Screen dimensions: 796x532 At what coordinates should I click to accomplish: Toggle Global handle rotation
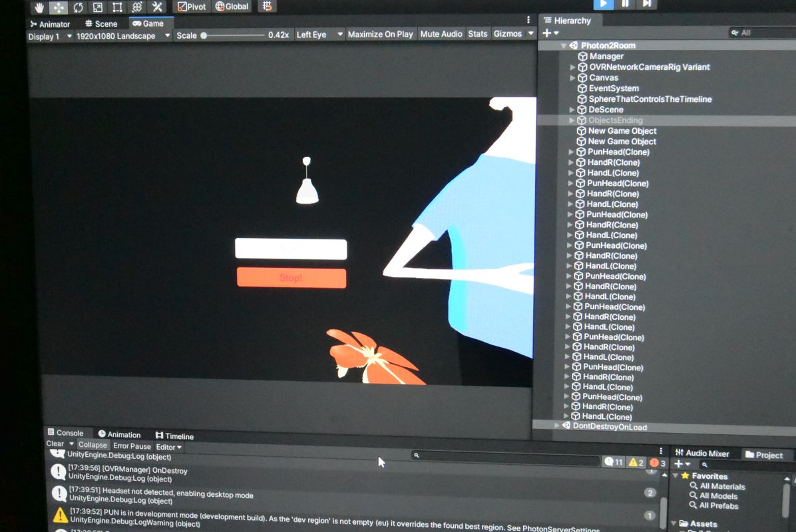click(x=232, y=7)
